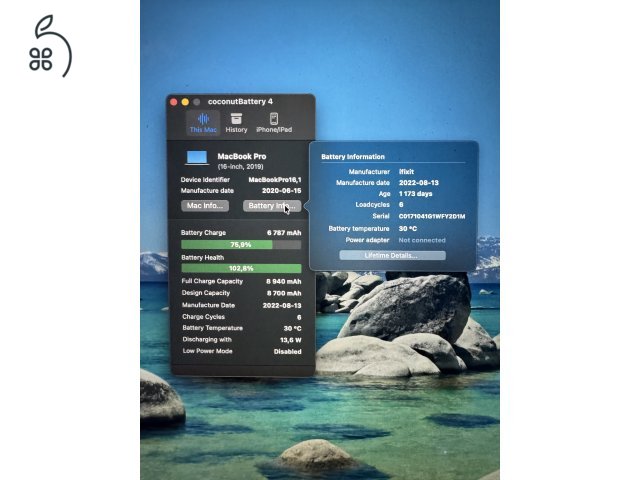Select the Design Capacity 8 700 mAh
This screenshot has width=640, height=480.
[x=284, y=293]
